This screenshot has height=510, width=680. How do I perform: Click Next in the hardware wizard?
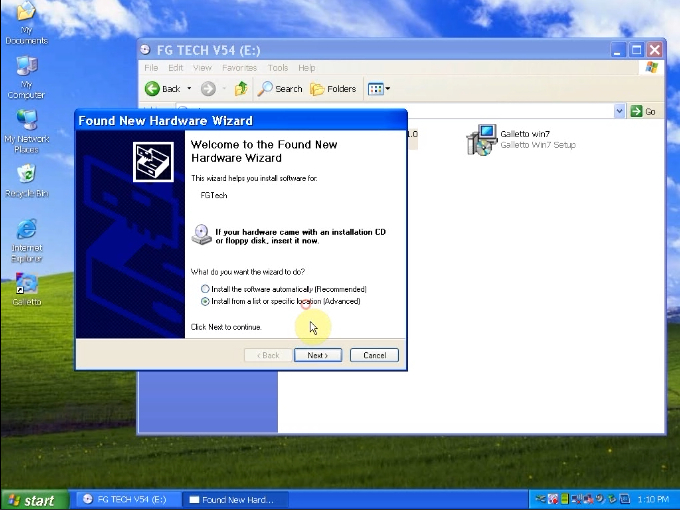318,355
